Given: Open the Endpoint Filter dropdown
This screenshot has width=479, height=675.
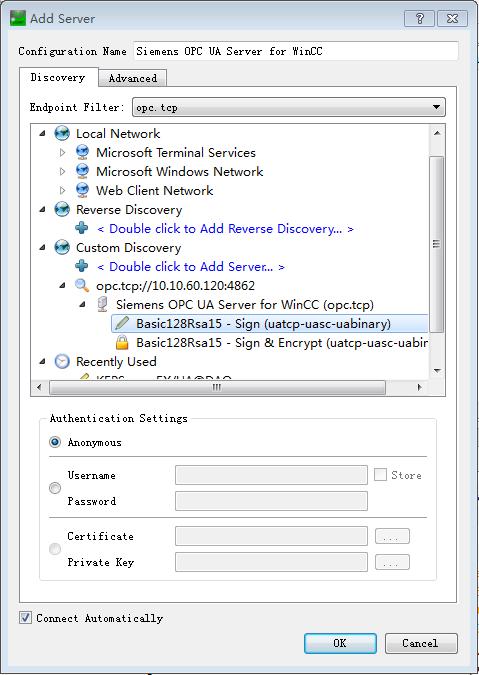Looking at the screenshot, I should 289,107.
